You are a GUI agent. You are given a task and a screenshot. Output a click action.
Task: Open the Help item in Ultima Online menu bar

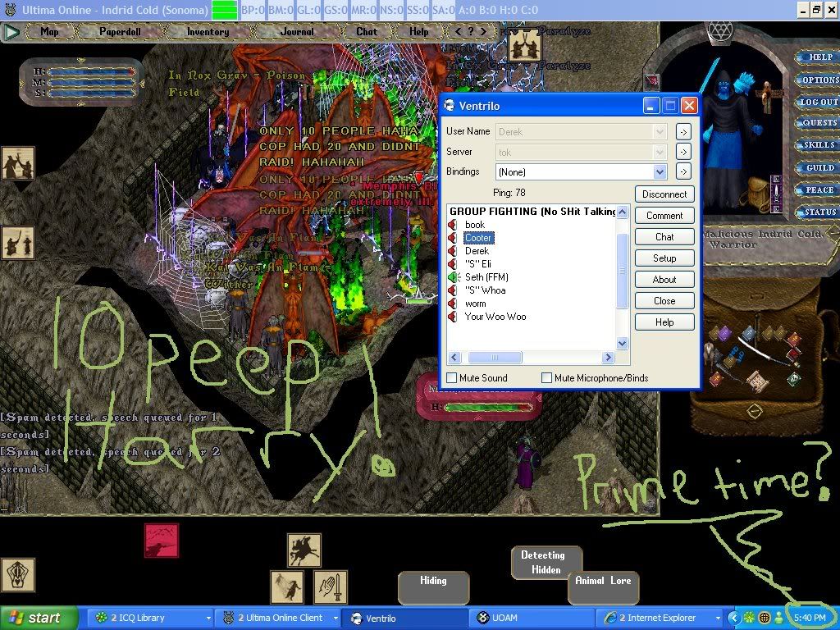tap(419, 32)
